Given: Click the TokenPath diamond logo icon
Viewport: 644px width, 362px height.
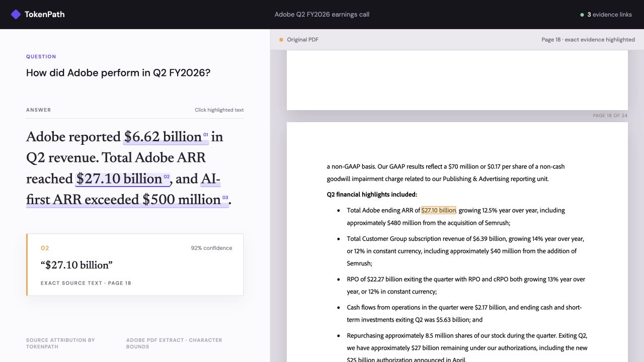Looking at the screenshot, I should point(16,14).
